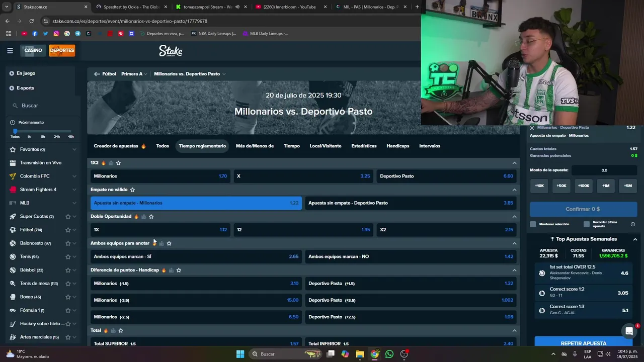This screenshot has width=644, height=362.
Task: Open the Millonarios vs. Deportivo Pasto dropdown
Action: click(x=190, y=74)
